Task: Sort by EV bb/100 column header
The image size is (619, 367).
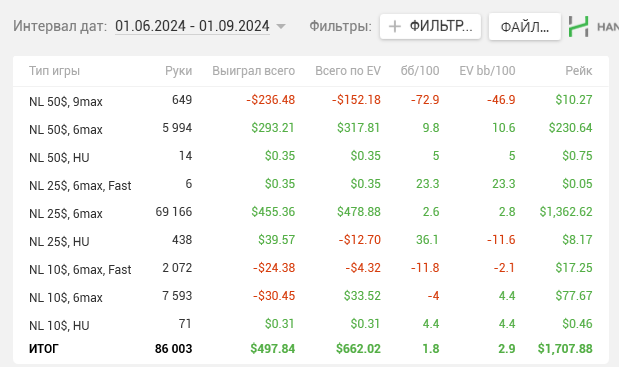Action: 487,71
